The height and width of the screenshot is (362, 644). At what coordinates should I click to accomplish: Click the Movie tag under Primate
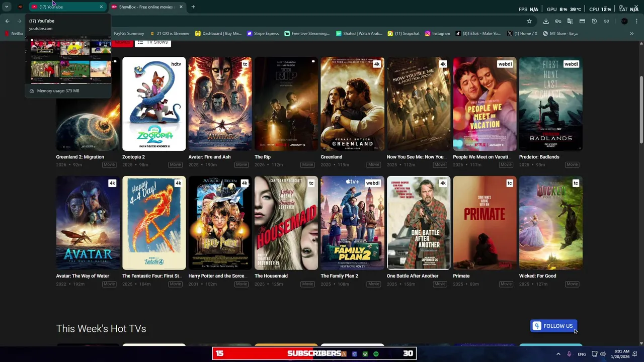[x=506, y=284]
